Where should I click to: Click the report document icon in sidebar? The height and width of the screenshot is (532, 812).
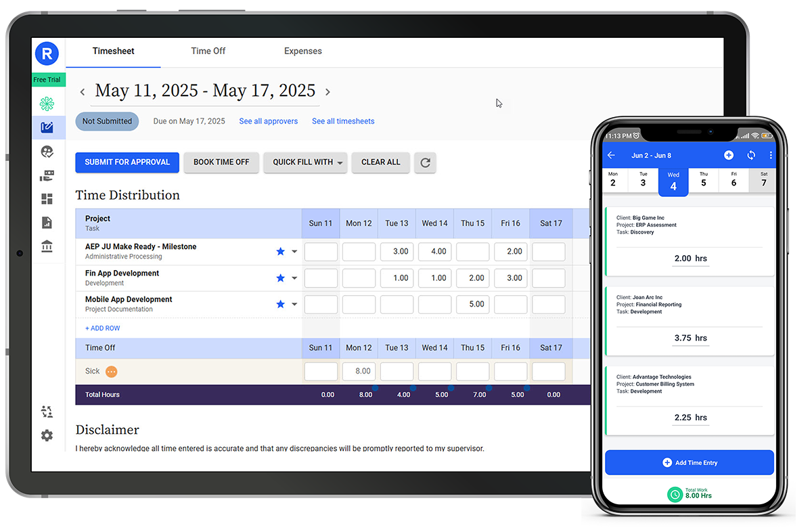click(47, 223)
